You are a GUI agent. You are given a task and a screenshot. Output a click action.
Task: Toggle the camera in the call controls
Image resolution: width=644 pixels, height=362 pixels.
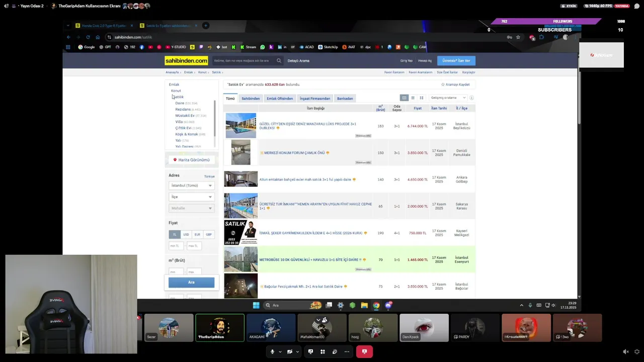click(x=290, y=351)
